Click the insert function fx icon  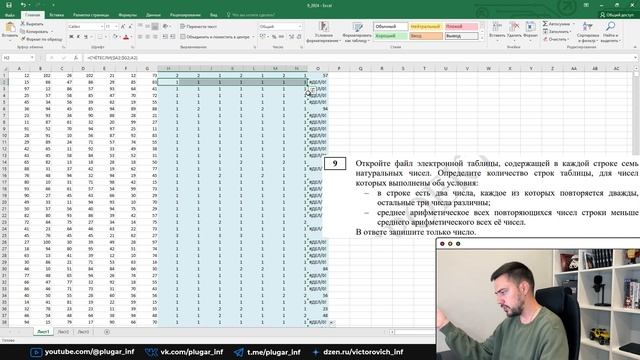click(x=76, y=58)
